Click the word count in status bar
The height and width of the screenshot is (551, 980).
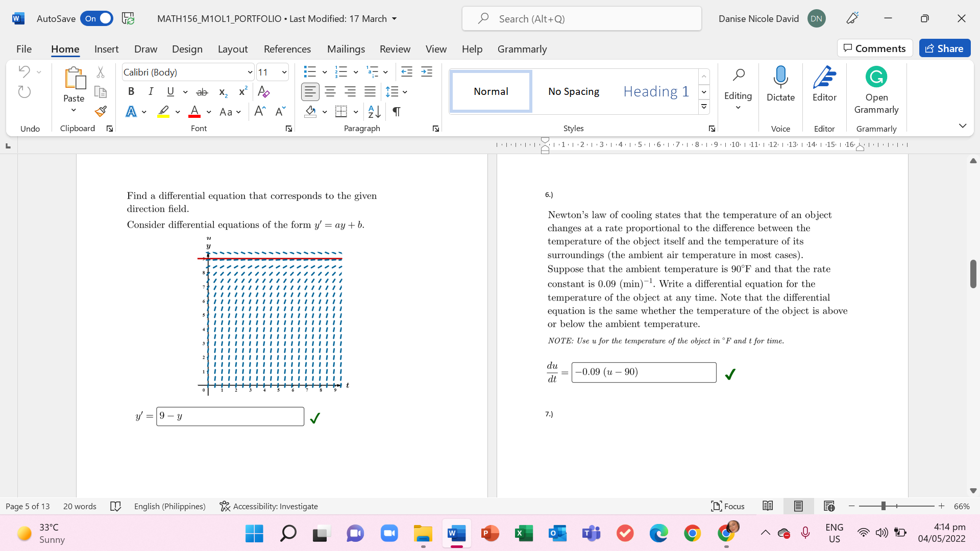point(80,506)
